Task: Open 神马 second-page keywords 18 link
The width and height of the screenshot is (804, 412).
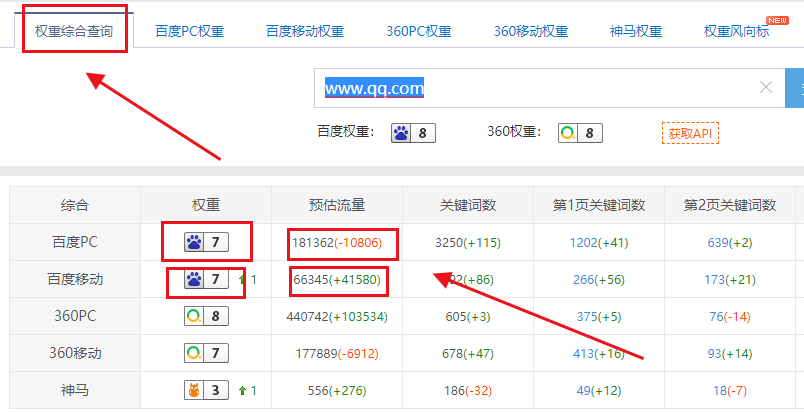Action: [720, 391]
